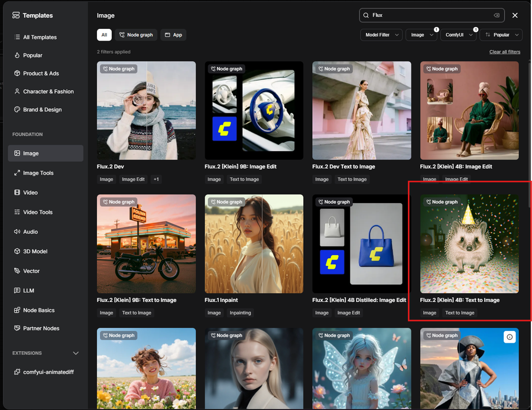
Task: Open the Image use-case filter dropdown
Action: tap(421, 35)
